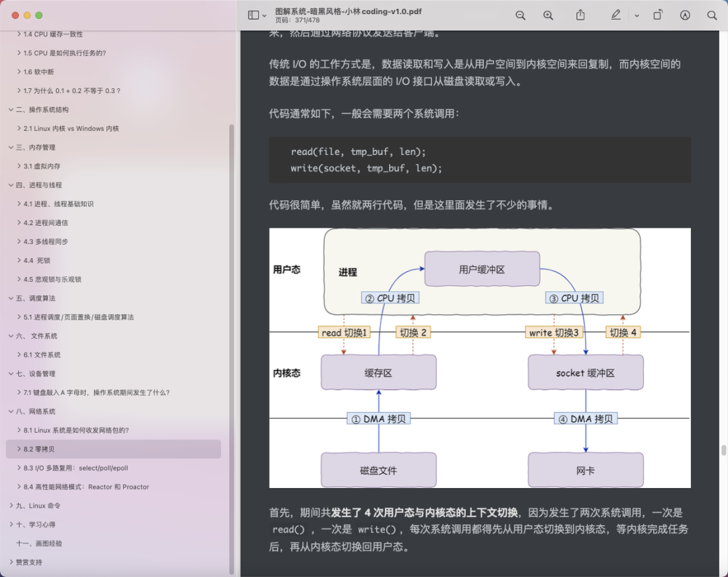The height and width of the screenshot is (577, 728).
Task: Open search in the PDF toolbar
Action: tap(712, 15)
